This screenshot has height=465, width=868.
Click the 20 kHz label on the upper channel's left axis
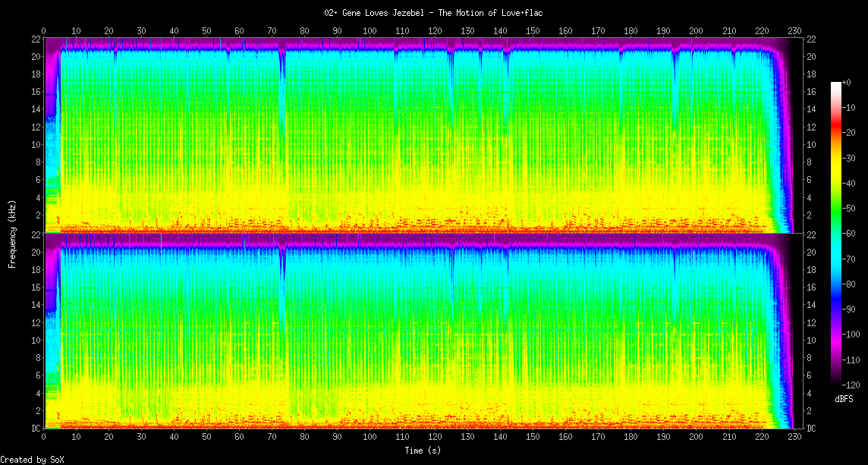point(35,57)
